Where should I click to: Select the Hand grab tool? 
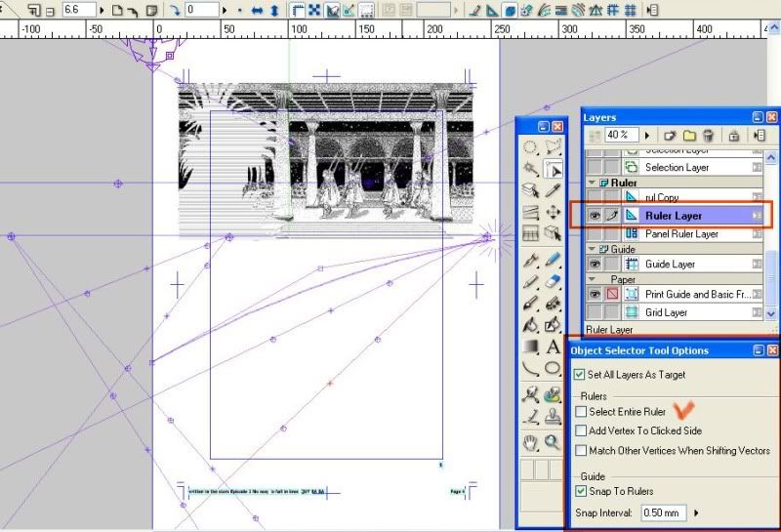(x=530, y=442)
